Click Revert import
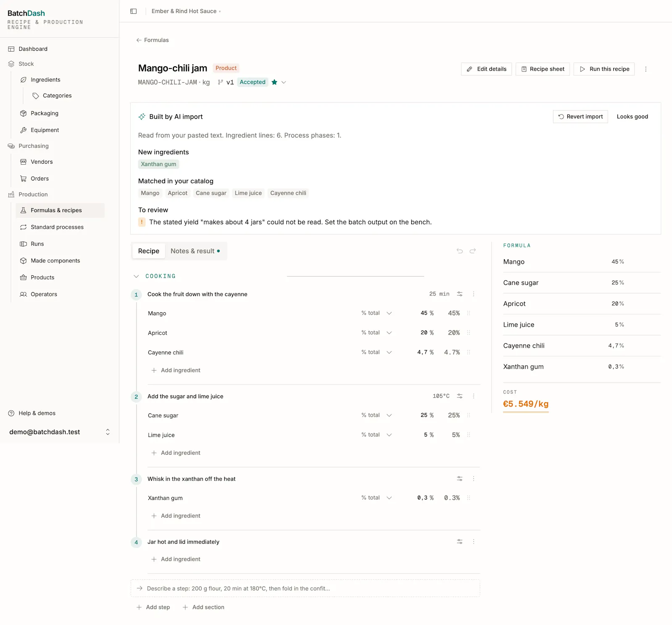The height and width of the screenshot is (625, 672). (x=580, y=117)
